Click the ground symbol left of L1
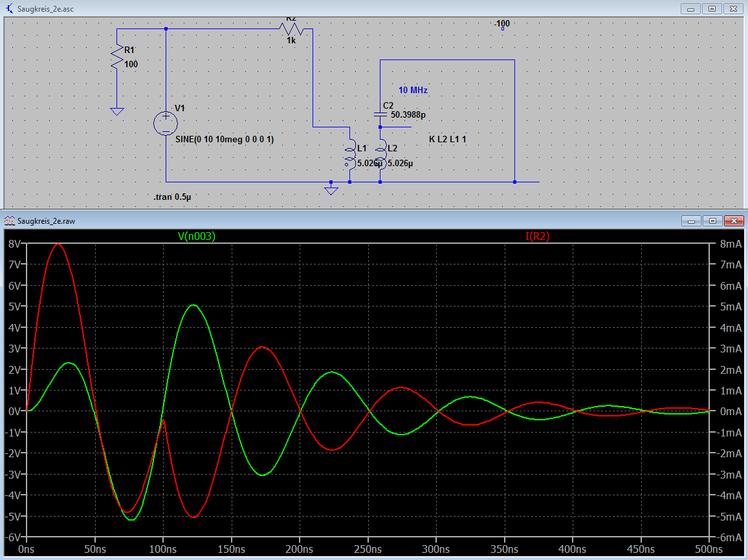The image size is (748, 560). (331, 189)
